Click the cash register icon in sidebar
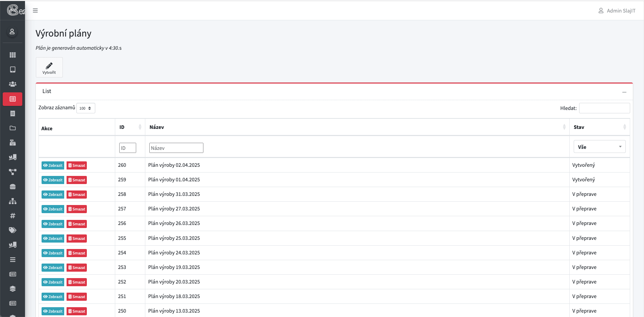 pyautogui.click(x=13, y=142)
